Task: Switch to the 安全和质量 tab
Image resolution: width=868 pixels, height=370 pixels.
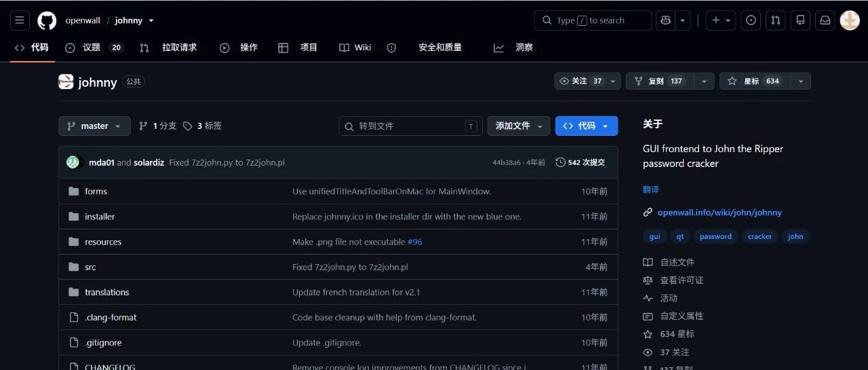Action: (x=425, y=48)
